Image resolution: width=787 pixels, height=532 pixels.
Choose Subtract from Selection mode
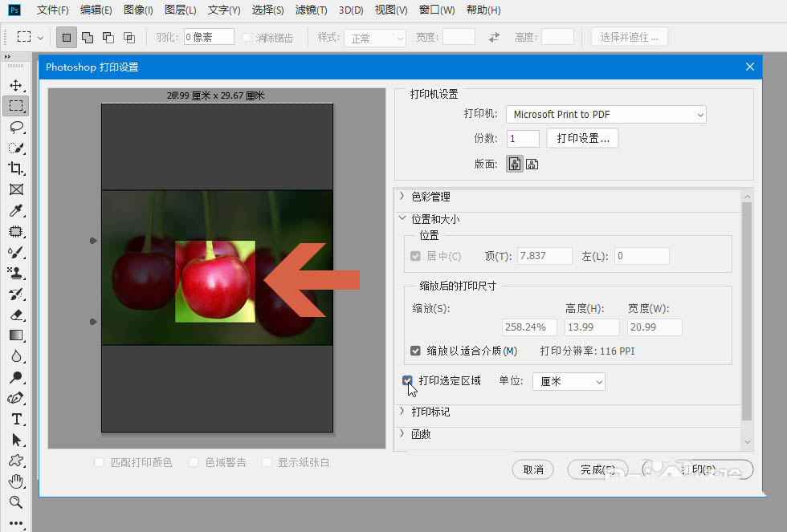point(108,38)
